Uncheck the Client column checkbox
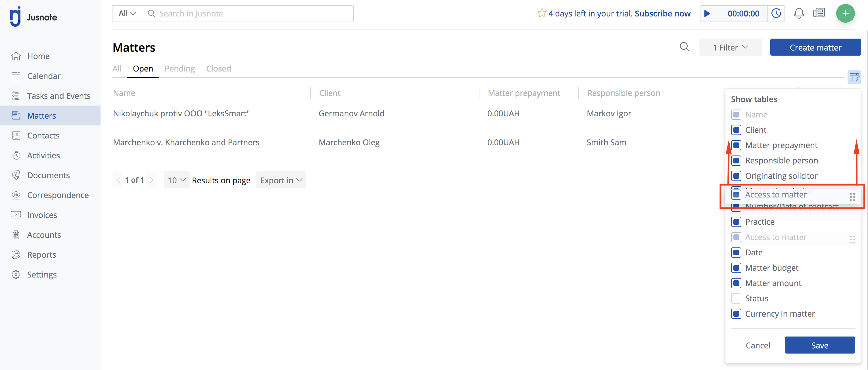The width and height of the screenshot is (868, 370). click(736, 130)
